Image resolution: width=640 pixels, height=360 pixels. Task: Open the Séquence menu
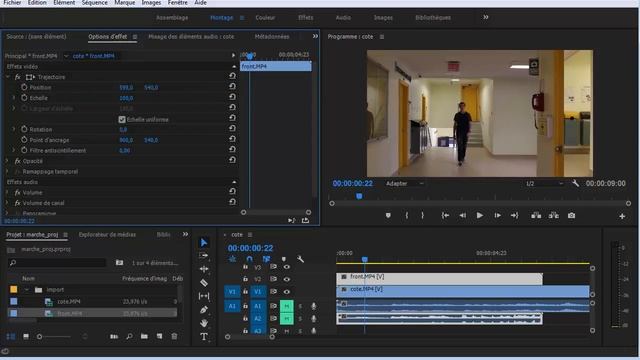pyautogui.click(x=94, y=3)
